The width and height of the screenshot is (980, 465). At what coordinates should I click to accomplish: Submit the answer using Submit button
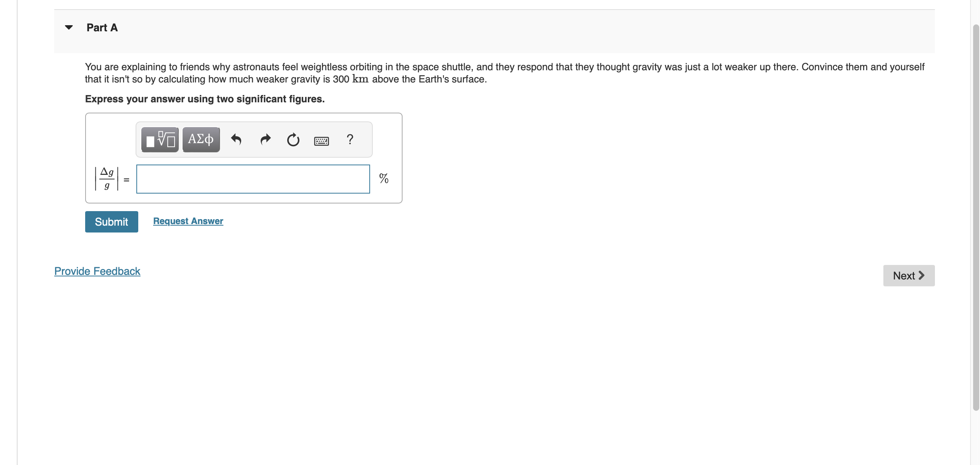coord(111,221)
